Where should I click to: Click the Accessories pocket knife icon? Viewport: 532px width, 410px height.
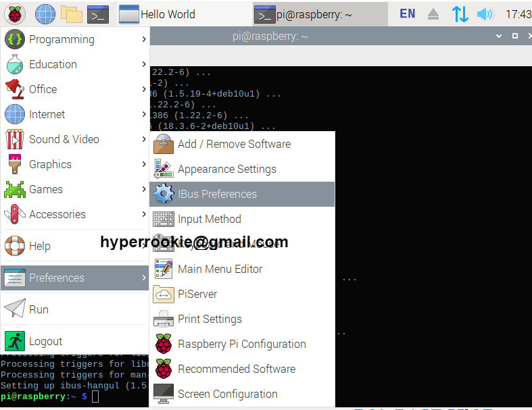pyautogui.click(x=15, y=214)
